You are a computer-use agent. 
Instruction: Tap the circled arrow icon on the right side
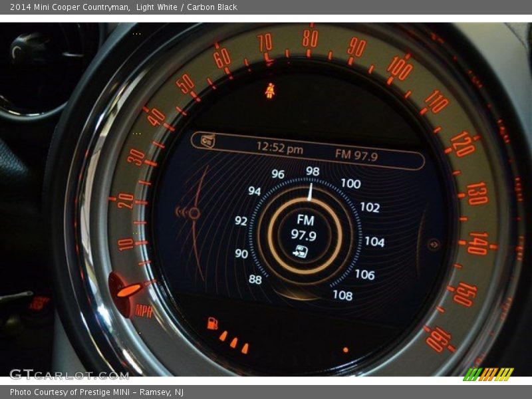click(x=434, y=244)
